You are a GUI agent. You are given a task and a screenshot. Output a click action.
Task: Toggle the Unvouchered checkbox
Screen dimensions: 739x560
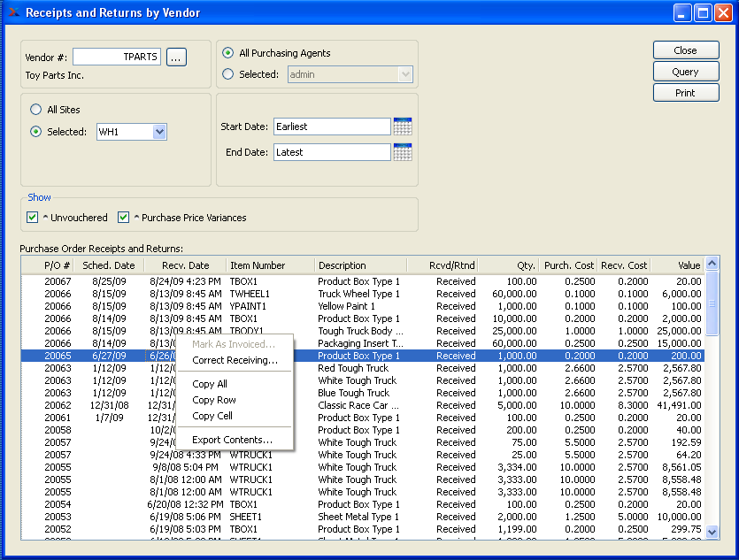[33, 218]
